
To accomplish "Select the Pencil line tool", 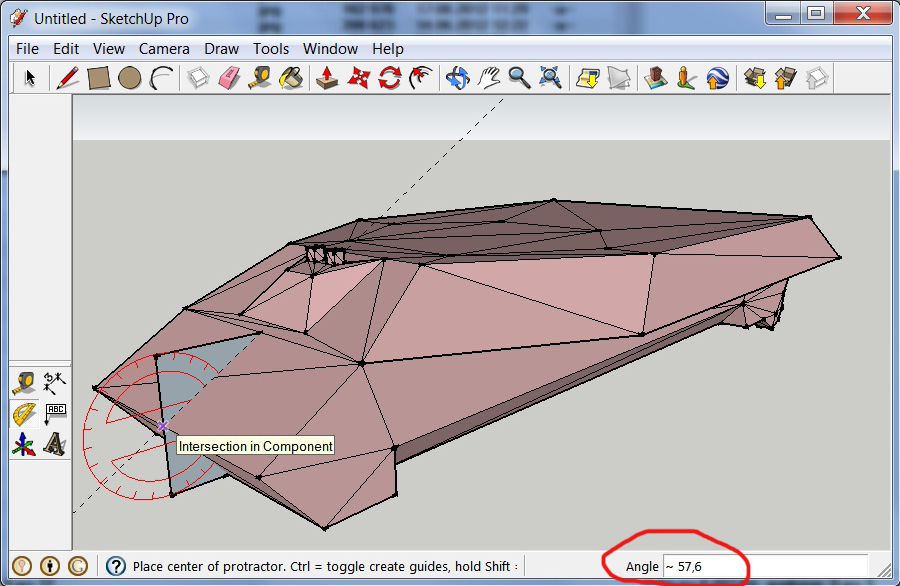I will (x=67, y=78).
